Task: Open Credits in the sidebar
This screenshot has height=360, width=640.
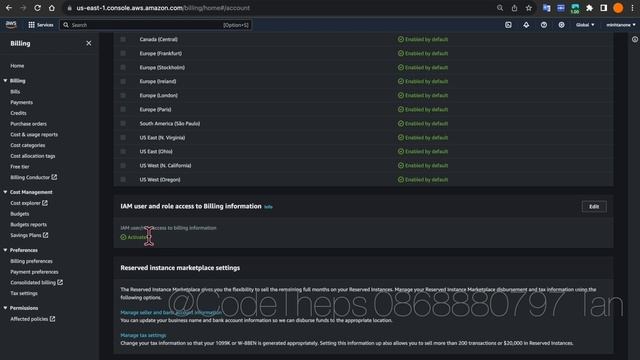Action: [18, 113]
